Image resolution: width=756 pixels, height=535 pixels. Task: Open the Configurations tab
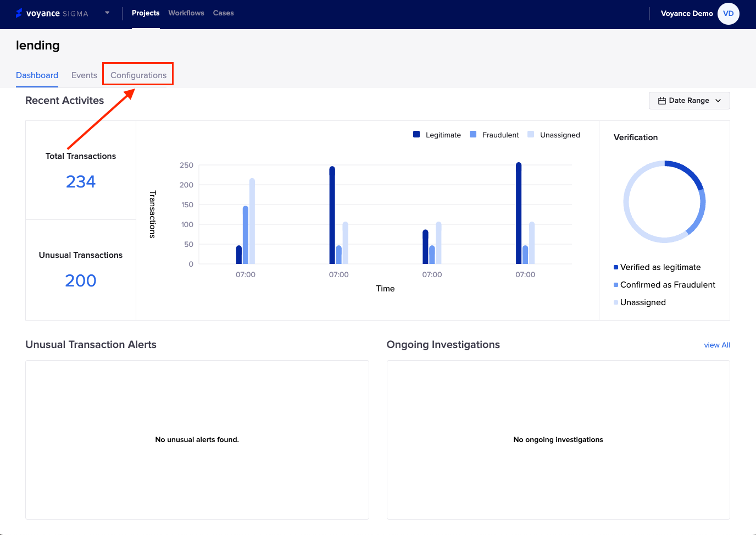(x=138, y=75)
